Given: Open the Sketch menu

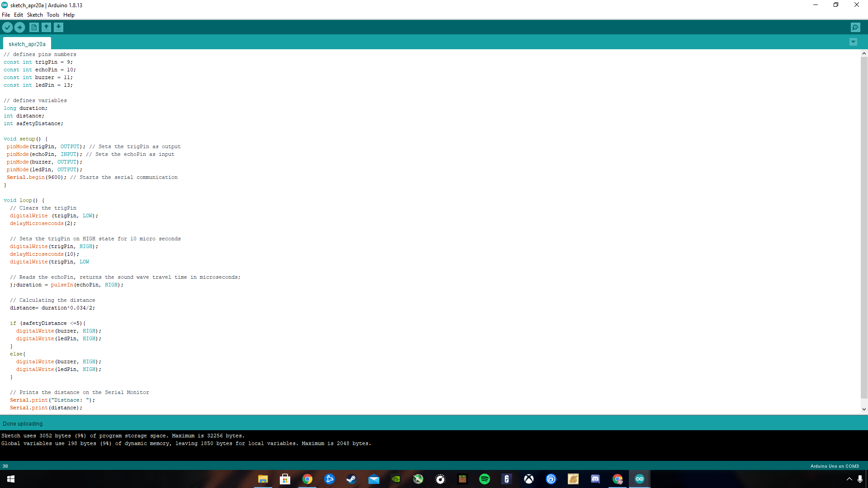Looking at the screenshot, I should 35,15.
